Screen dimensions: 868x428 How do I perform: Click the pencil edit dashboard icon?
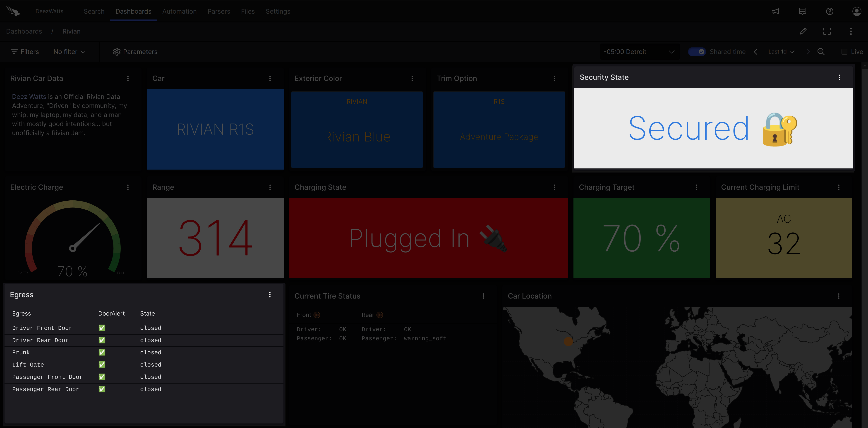click(803, 31)
